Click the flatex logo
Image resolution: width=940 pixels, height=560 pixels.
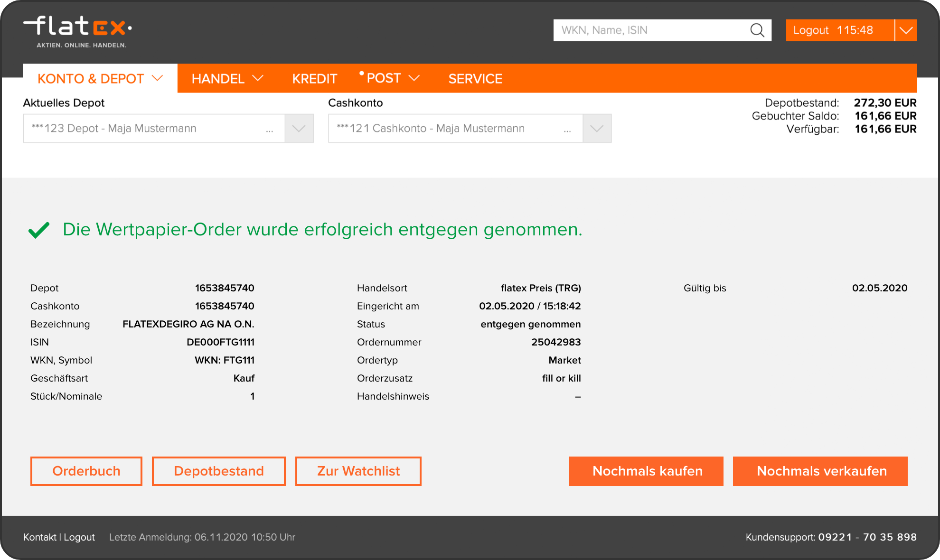click(x=76, y=28)
